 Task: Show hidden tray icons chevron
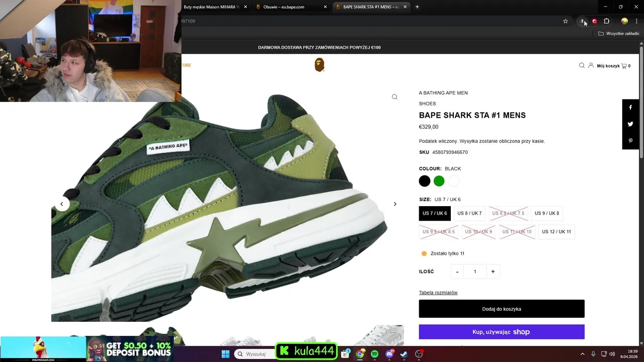point(583,354)
